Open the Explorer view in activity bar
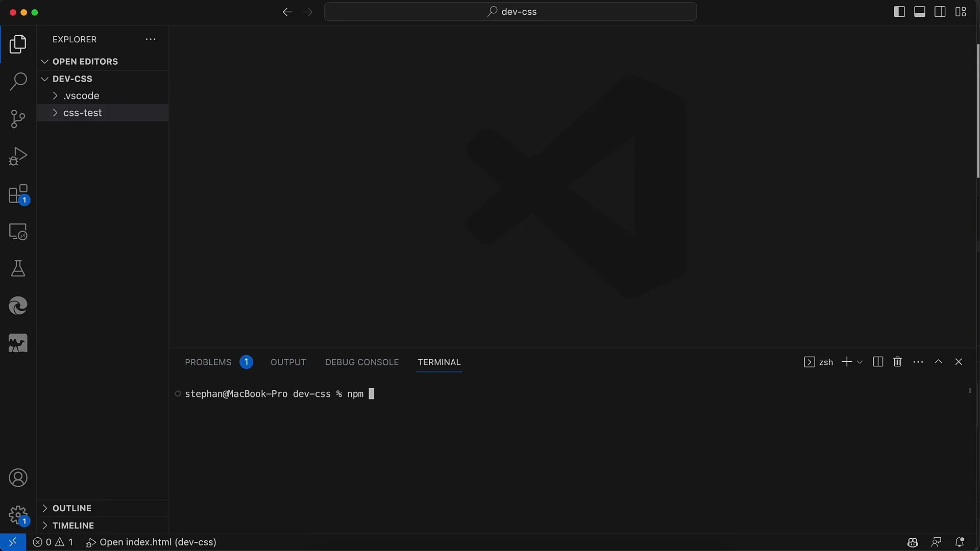Screen dimensions: 980x551 point(18,44)
